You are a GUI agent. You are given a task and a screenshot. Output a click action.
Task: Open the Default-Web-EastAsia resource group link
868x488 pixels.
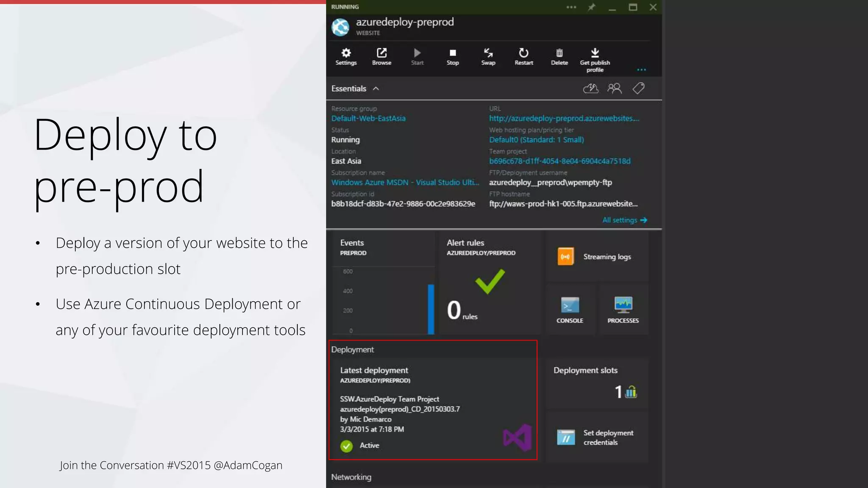point(368,119)
